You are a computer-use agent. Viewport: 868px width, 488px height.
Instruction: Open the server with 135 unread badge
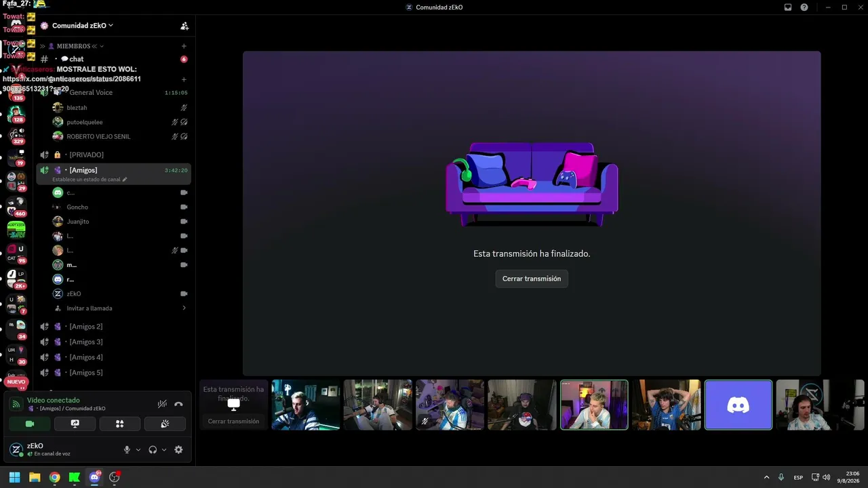(x=16, y=93)
